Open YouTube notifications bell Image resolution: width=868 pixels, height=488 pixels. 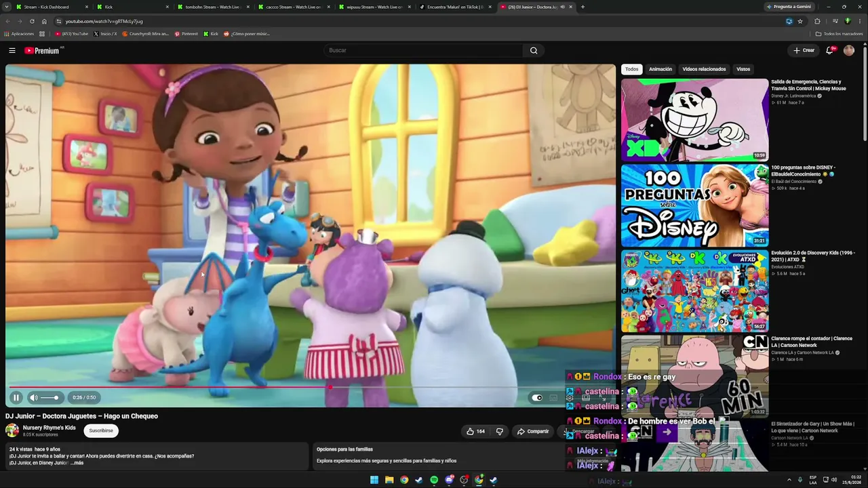pyautogui.click(x=829, y=50)
